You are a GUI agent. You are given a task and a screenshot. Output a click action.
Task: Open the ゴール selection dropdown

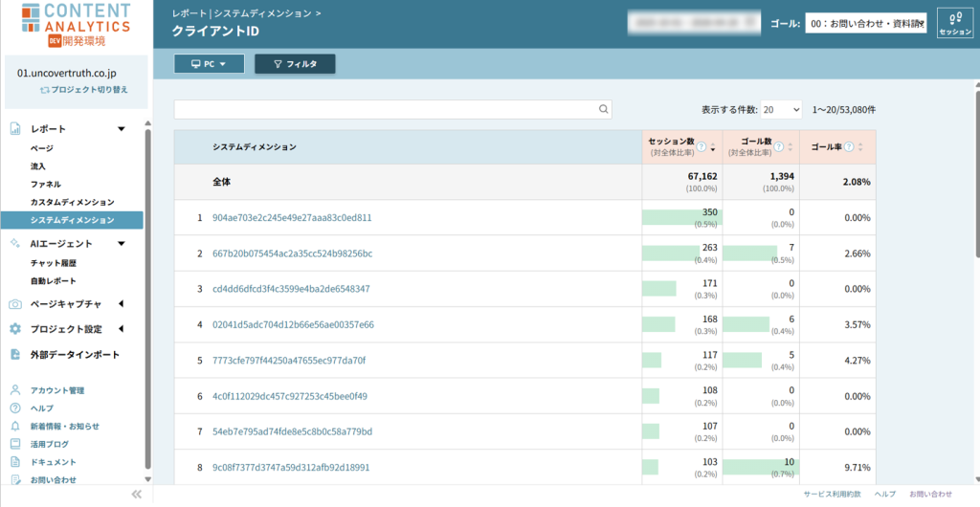coord(865,24)
